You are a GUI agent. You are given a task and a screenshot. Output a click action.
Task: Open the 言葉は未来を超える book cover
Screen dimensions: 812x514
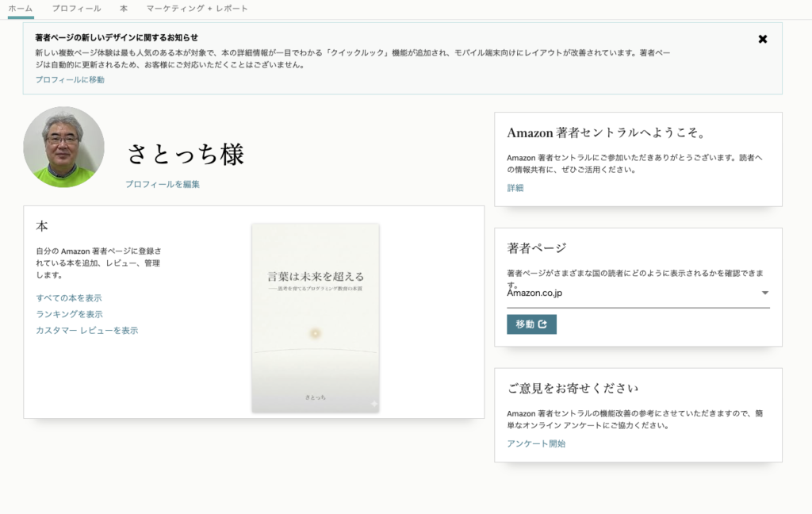pos(315,317)
